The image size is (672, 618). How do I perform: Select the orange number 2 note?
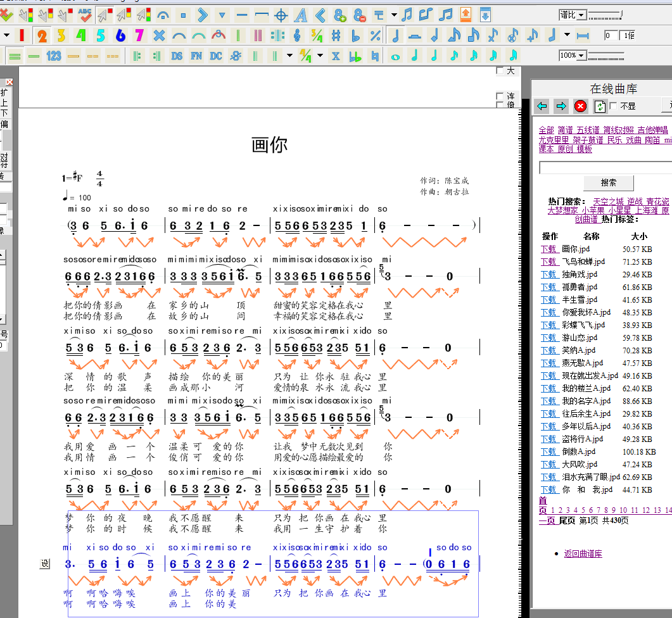click(x=41, y=35)
